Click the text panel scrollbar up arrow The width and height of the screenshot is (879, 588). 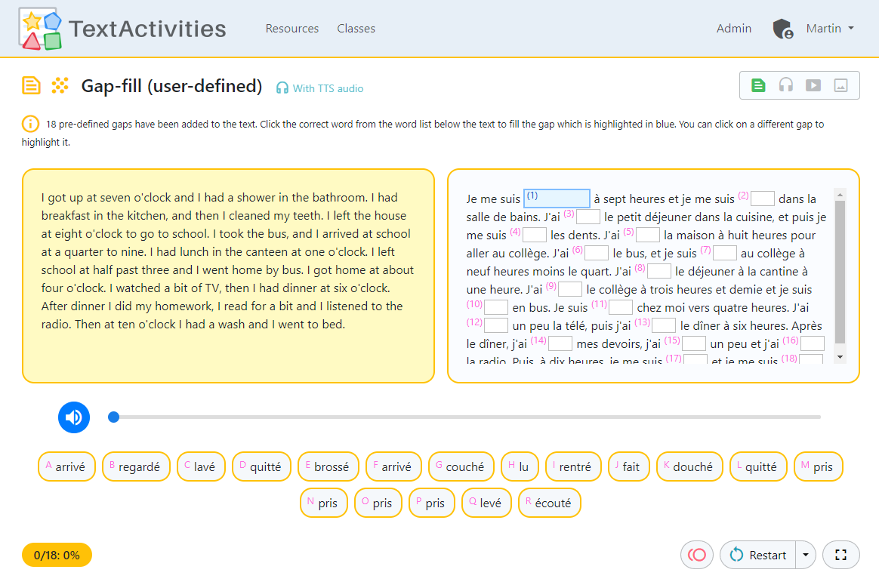click(x=840, y=195)
